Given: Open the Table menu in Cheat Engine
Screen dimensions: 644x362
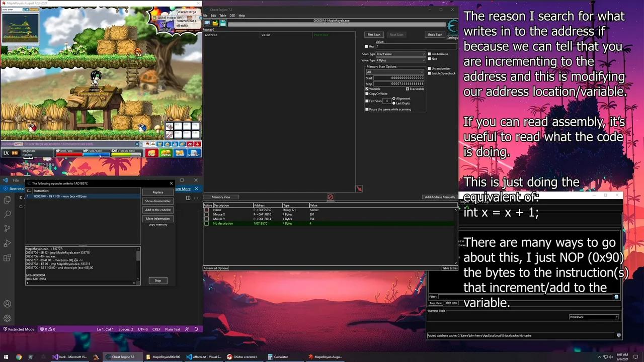Looking at the screenshot, I should pos(223,15).
